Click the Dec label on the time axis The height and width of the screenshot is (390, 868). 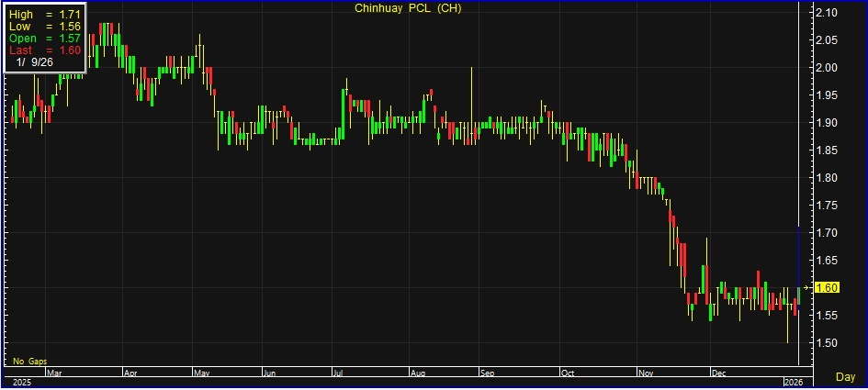[x=719, y=373]
